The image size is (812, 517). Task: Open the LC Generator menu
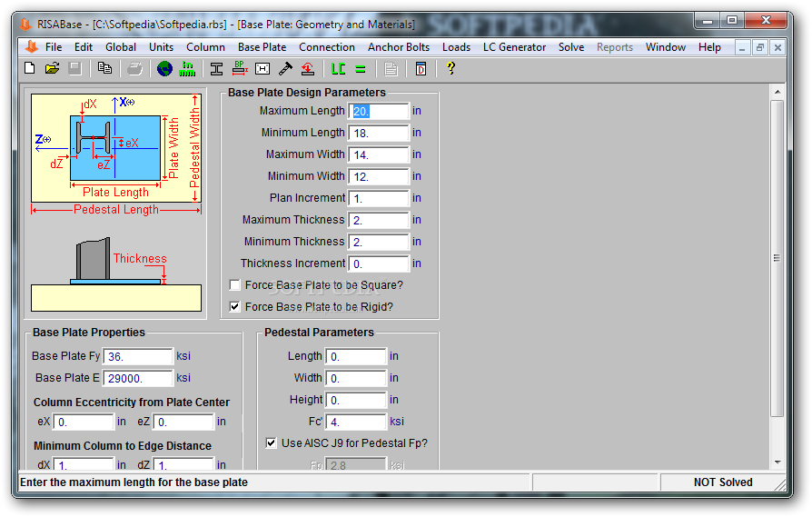click(514, 47)
